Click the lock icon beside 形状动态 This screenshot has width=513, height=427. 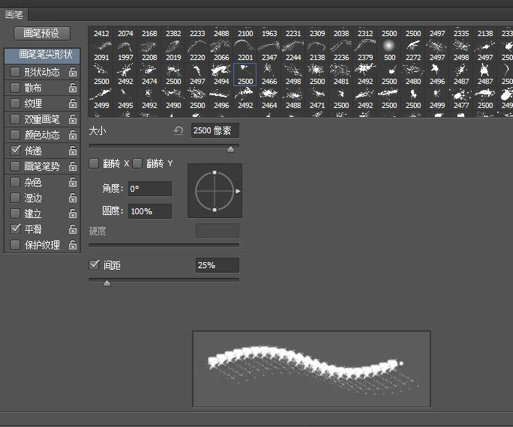pyautogui.click(x=73, y=72)
